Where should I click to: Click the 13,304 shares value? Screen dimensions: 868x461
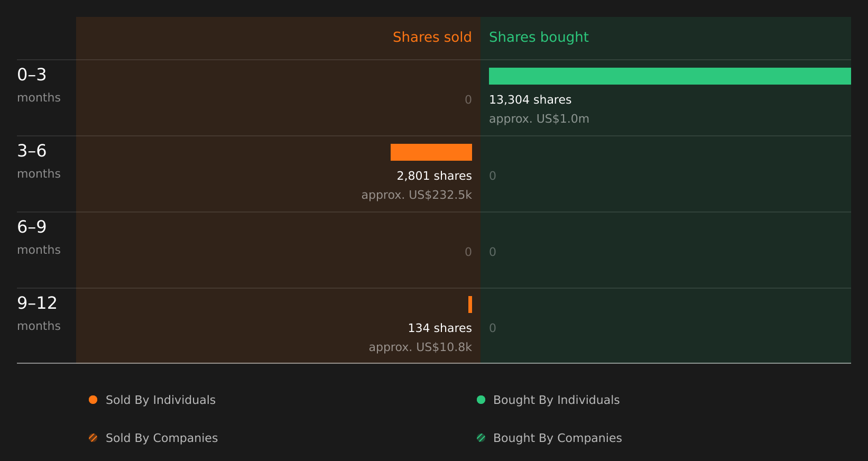(x=530, y=100)
